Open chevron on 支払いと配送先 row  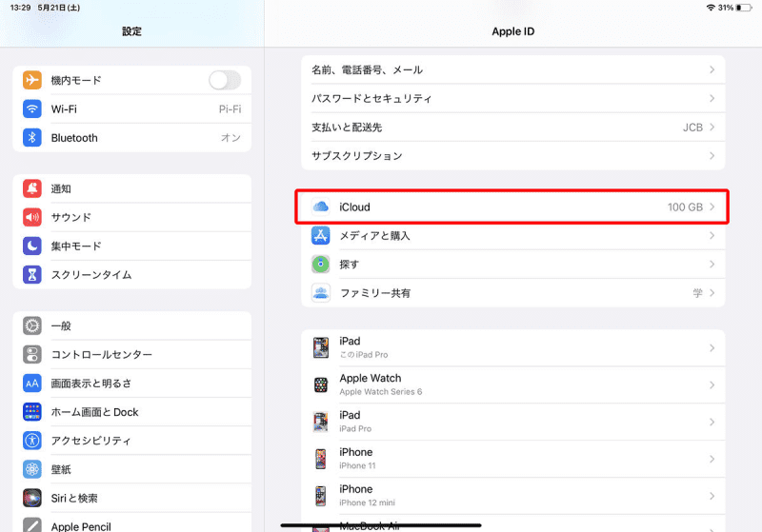pyautogui.click(x=712, y=128)
